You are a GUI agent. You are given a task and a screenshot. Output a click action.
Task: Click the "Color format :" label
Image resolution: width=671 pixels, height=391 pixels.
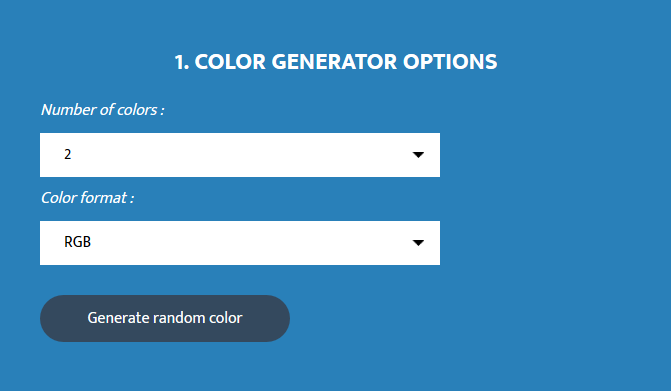tap(87, 198)
